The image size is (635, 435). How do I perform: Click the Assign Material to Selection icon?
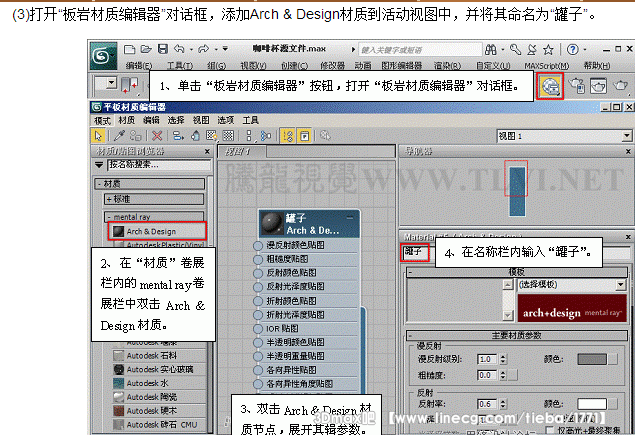(x=136, y=136)
